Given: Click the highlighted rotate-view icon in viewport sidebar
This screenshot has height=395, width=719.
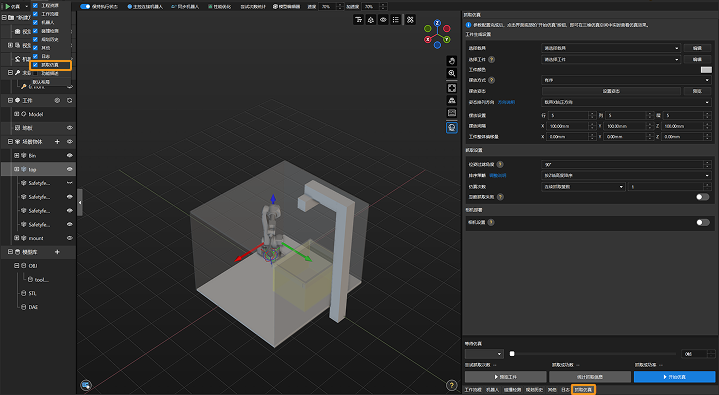Looking at the screenshot, I should 452,128.
